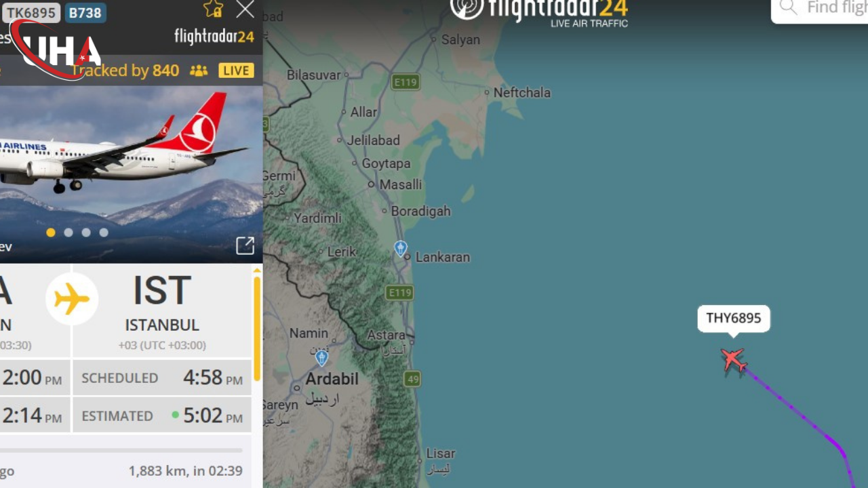
Task: Click the yellow airplane route icon
Action: [72, 299]
